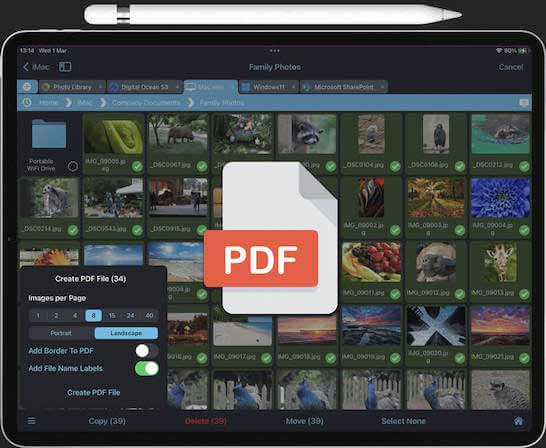546x448 pixels.
Task: Open the raccoon photo thumbnail
Action: pos(307,134)
